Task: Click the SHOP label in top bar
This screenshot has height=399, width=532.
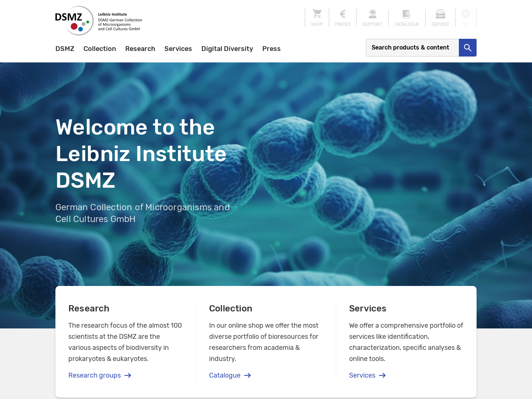Action: tap(317, 24)
